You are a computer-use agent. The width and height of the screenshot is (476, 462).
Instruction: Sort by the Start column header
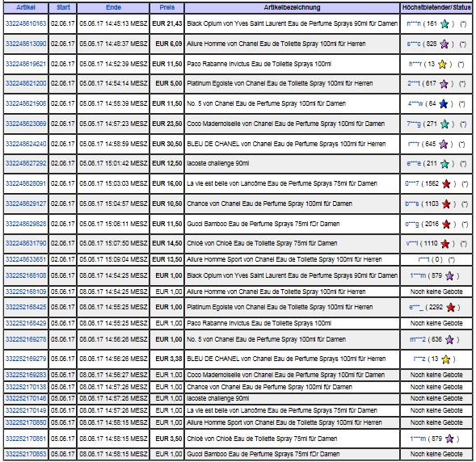tap(63, 7)
